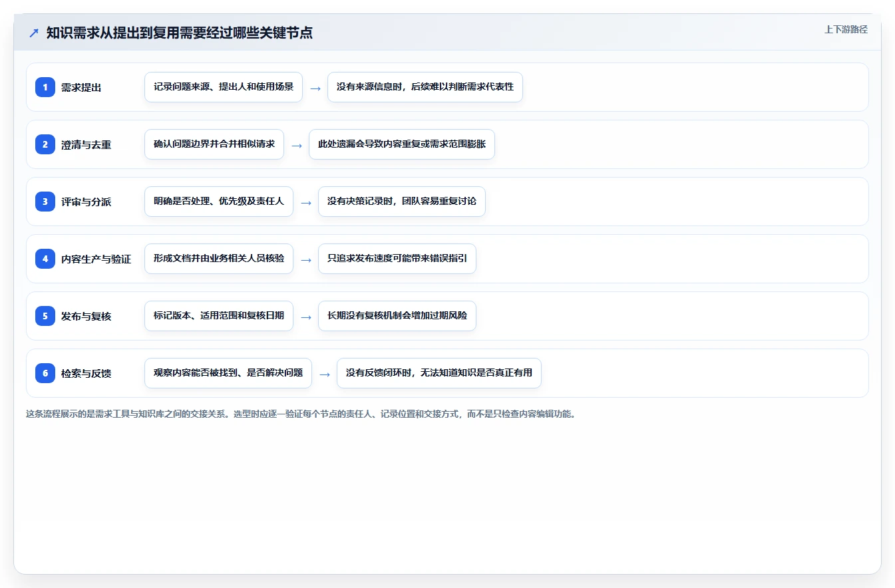Screen dimensions: 895x588
Task: Click step number badge 5
Action: [x=45, y=316]
